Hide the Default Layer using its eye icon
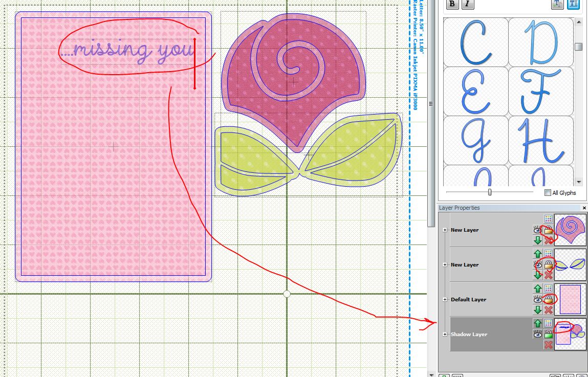The height and width of the screenshot is (377, 588). click(x=537, y=300)
